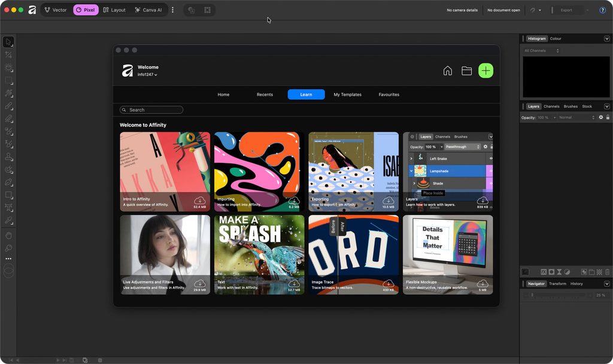
Task: Switch to the Pixel studio
Action: (86, 10)
